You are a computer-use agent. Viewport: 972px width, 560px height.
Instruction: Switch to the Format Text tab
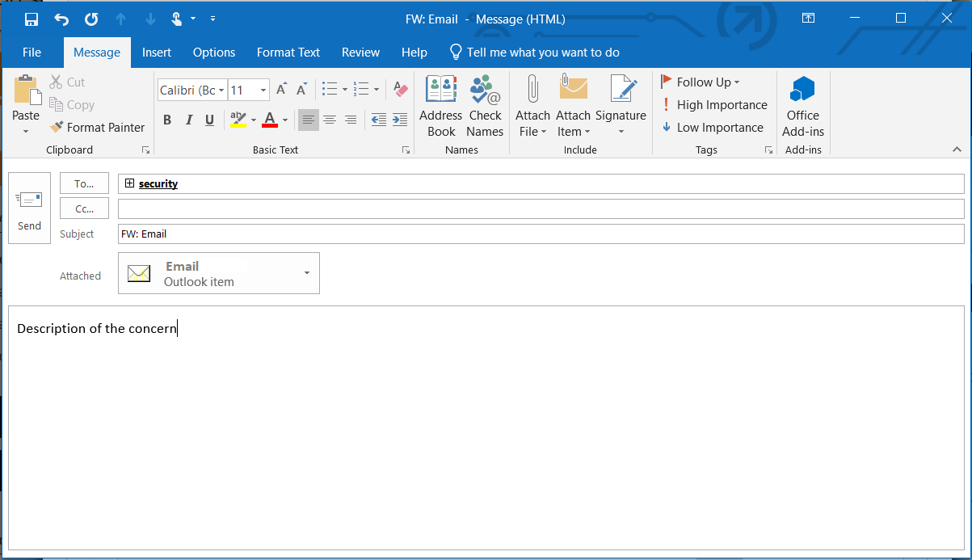click(288, 53)
